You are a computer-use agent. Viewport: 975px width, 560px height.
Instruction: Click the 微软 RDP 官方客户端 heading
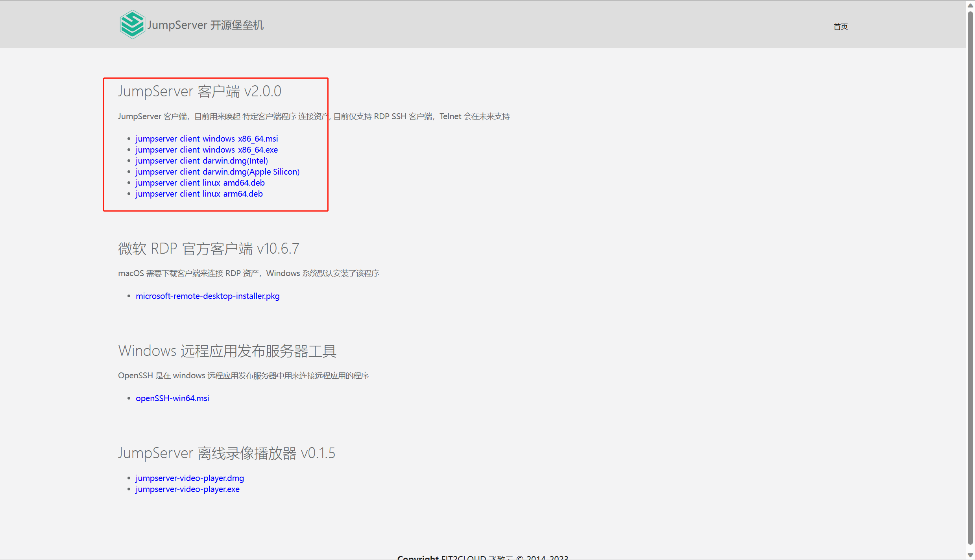coord(209,248)
